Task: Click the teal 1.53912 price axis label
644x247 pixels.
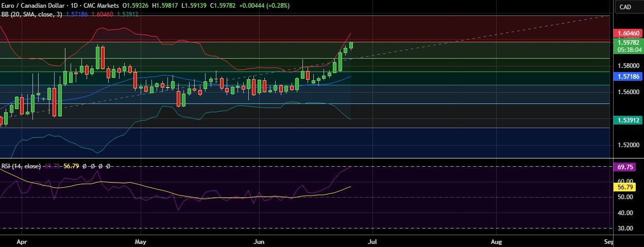Action: tap(629, 120)
